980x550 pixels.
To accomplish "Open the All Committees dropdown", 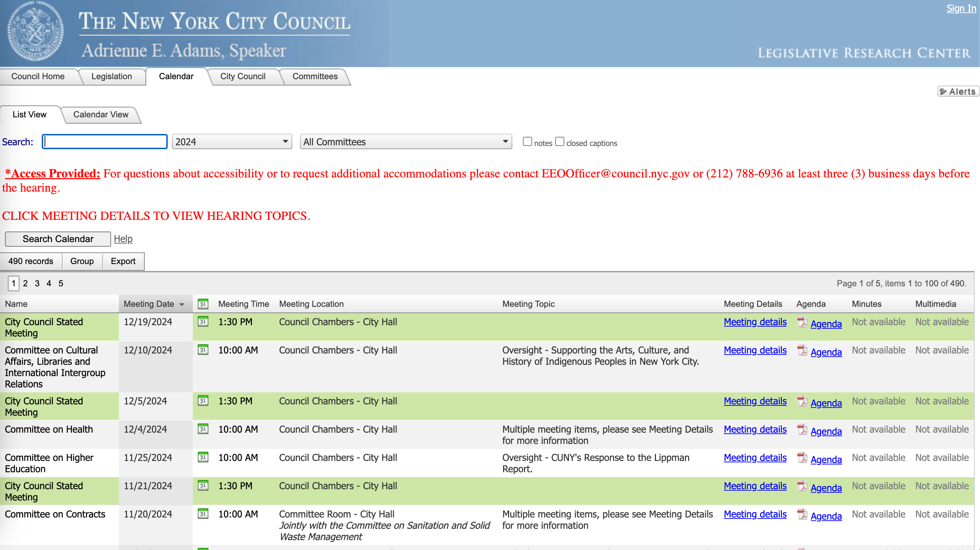I will pos(406,142).
